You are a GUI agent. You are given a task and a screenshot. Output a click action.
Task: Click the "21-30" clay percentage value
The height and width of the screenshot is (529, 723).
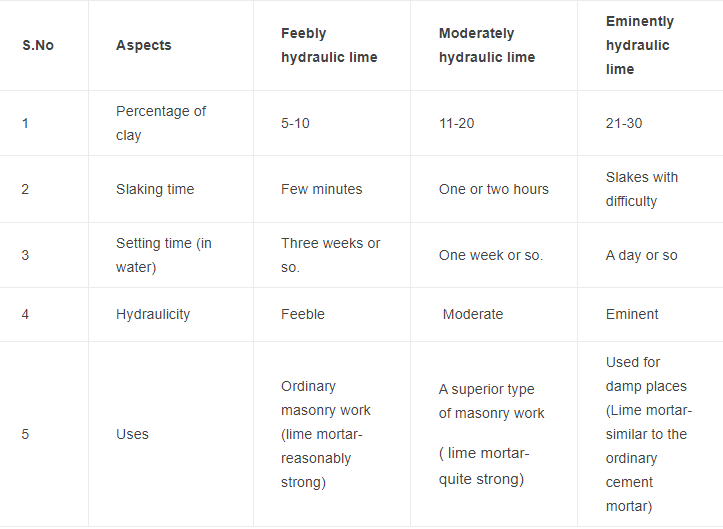point(624,123)
